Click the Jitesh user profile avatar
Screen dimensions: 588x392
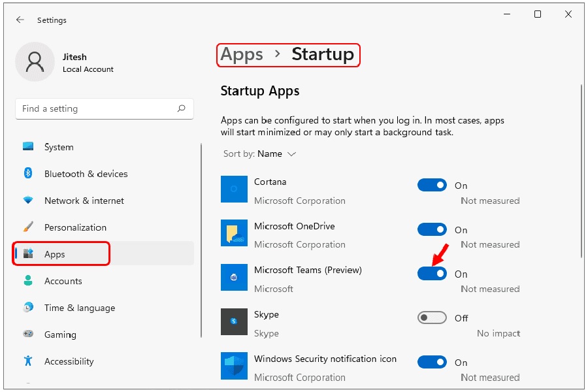[35, 62]
